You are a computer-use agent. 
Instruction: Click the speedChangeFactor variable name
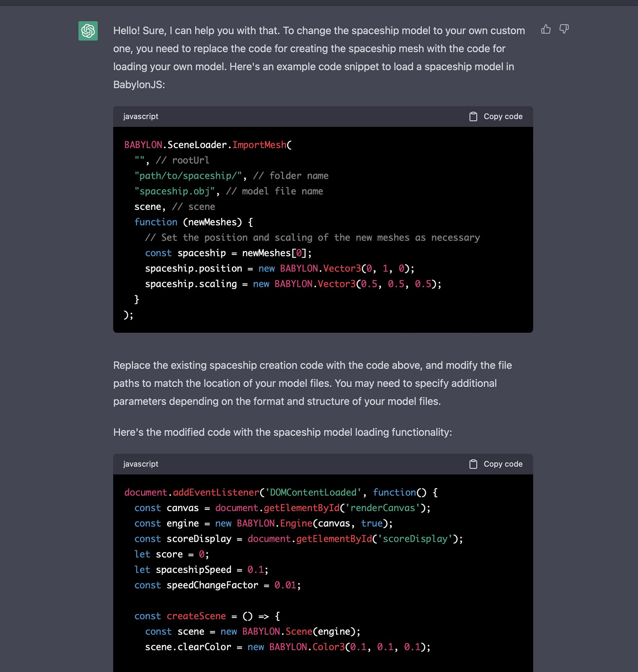click(x=212, y=586)
